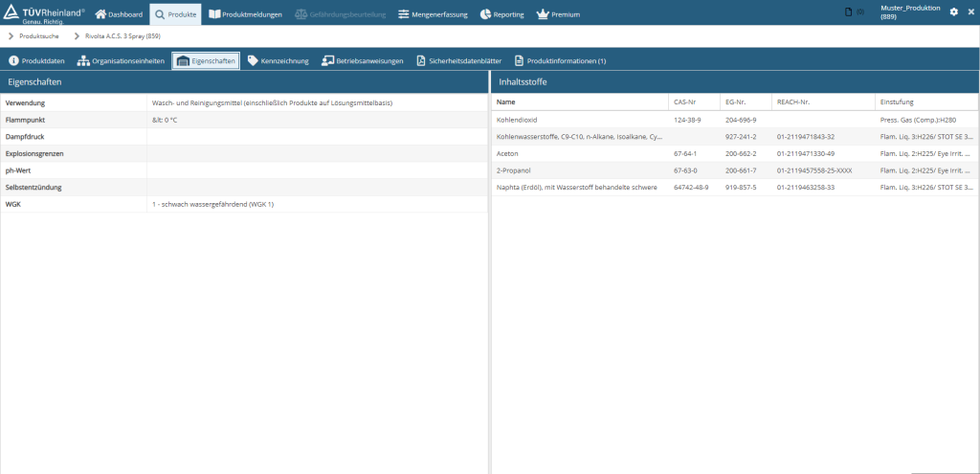Select the Premium crown item
980x474 pixels.
click(x=558, y=14)
